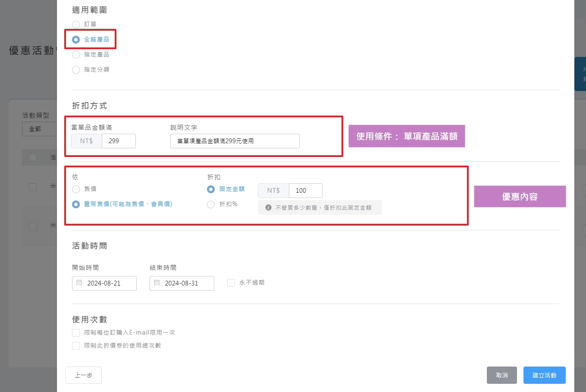Click the info icon about fixed discount amount
The width and height of the screenshot is (586, 392).
coord(269,207)
